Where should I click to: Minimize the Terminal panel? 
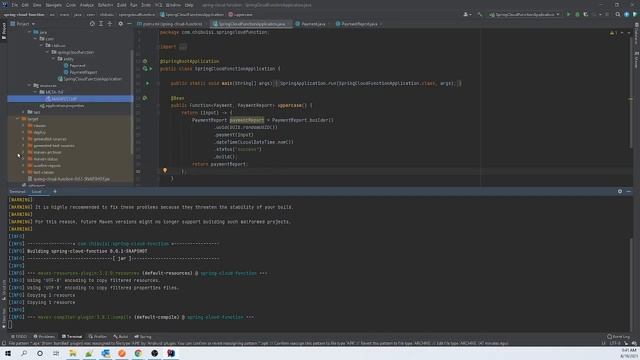(629, 191)
